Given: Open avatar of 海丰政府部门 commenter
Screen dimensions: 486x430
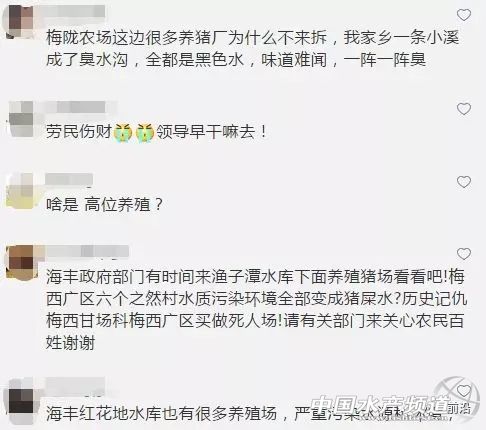Looking at the screenshot, I should coord(22,262).
